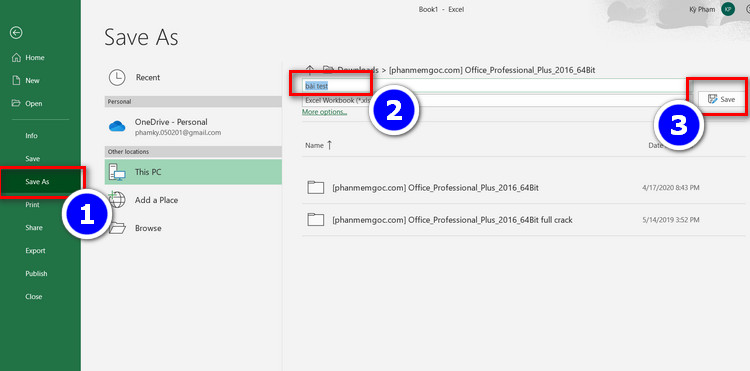Click the Recent clock icon

point(117,77)
